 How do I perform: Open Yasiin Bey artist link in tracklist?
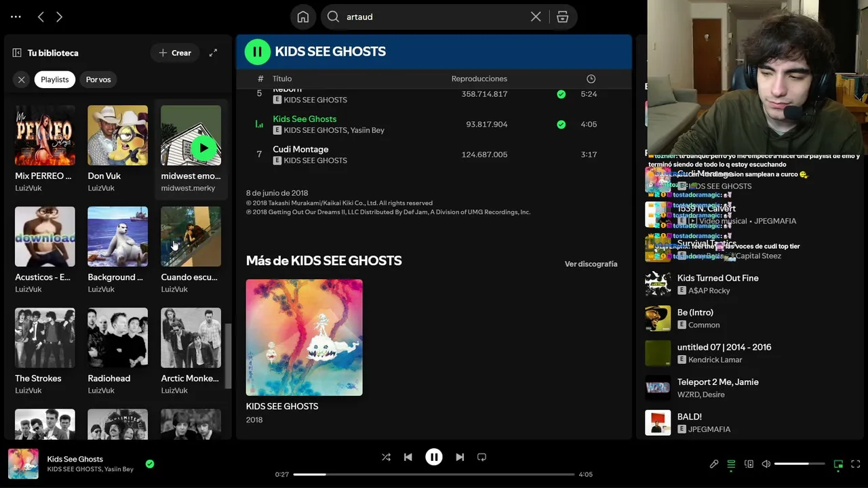pyautogui.click(x=367, y=130)
